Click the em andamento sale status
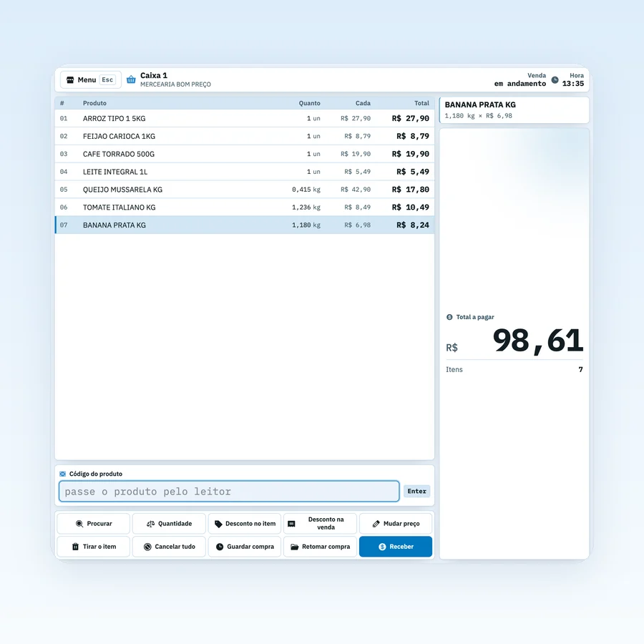This screenshot has height=644, width=644. [520, 84]
